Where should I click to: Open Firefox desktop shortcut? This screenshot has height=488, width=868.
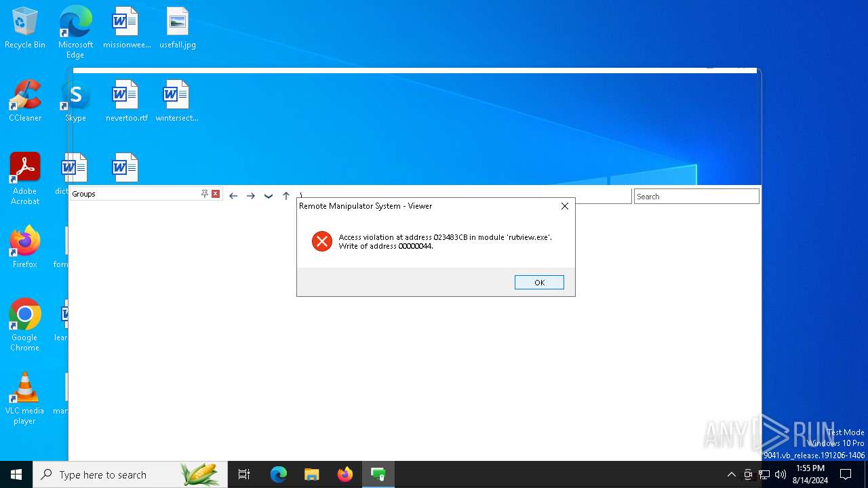25,248
